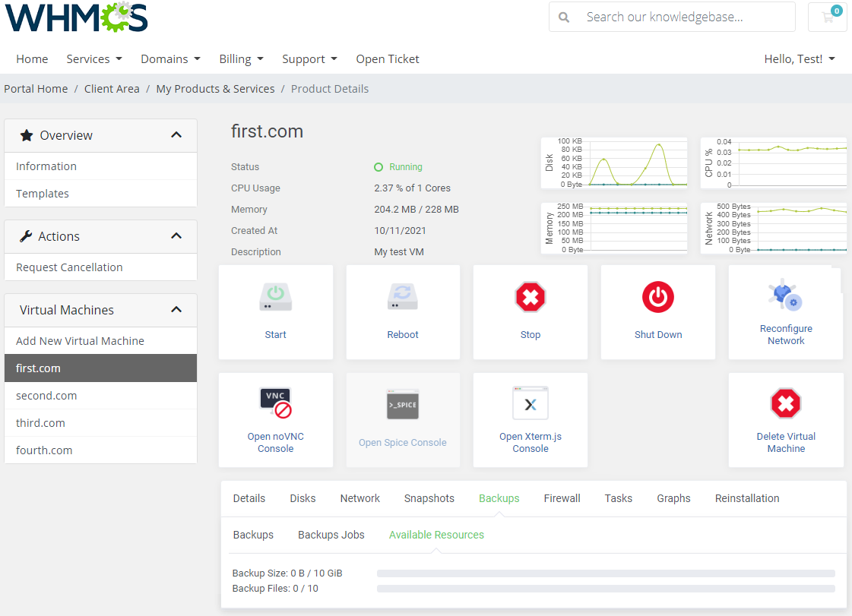Click the Backup Size progress bar
The image size is (852, 616).
pyautogui.click(x=606, y=573)
